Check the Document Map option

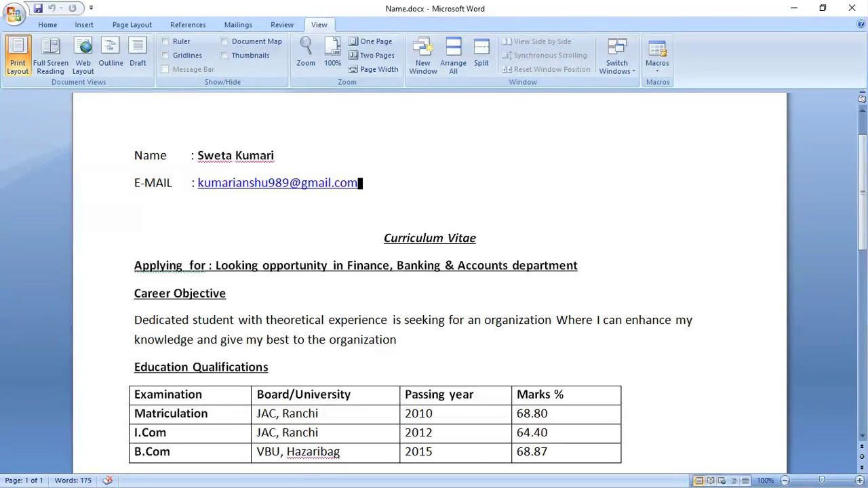click(224, 41)
